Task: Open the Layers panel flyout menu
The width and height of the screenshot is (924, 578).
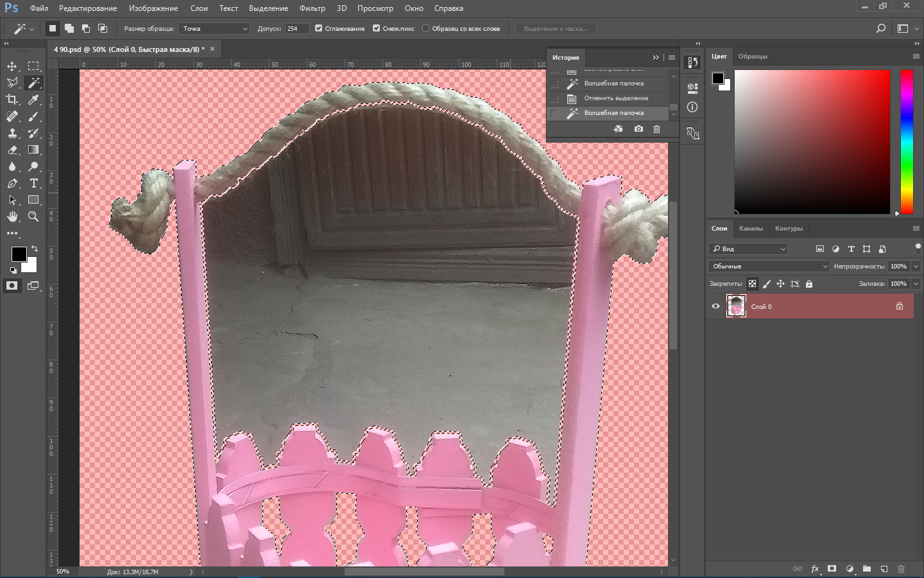Action: coord(916,229)
